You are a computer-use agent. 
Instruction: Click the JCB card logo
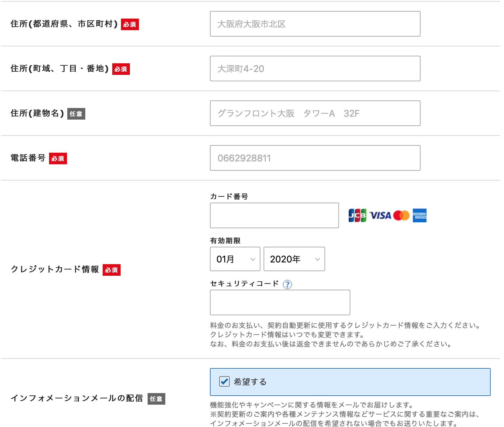[357, 215]
